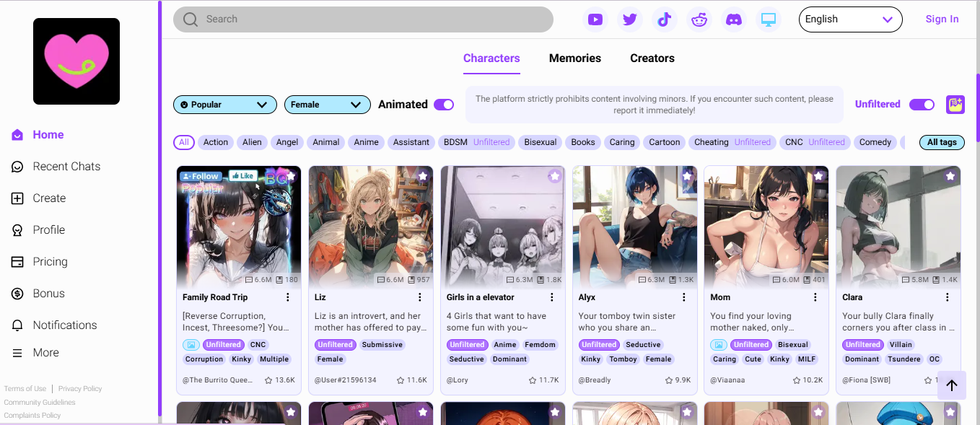This screenshot has width=980, height=425.
Task: Switch to the Memories tab
Action: tap(574, 58)
